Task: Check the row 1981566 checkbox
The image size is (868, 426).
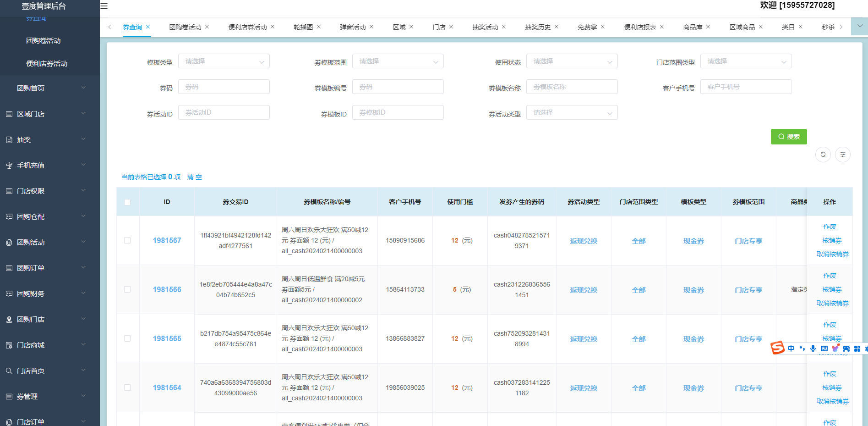Action: (127, 289)
